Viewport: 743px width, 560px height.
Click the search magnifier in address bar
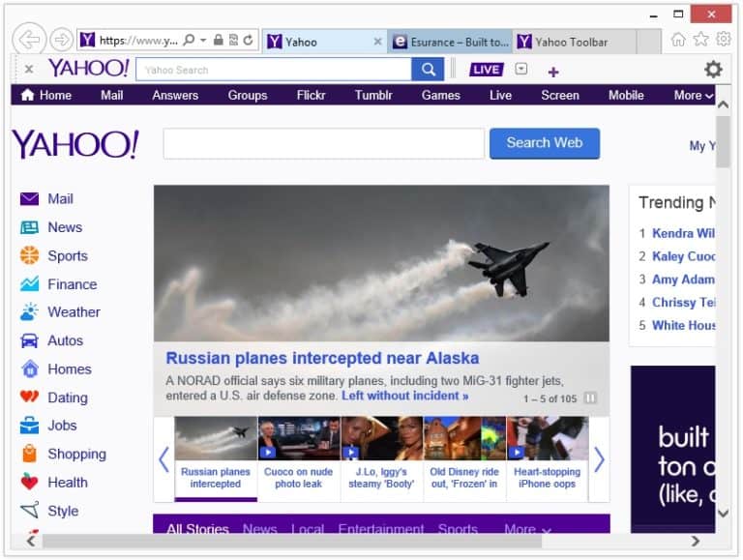point(189,40)
